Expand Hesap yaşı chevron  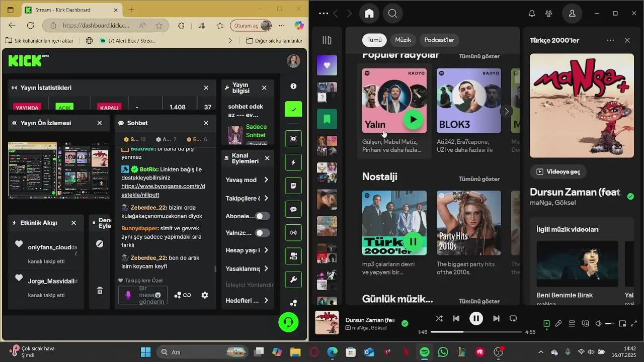point(266,250)
